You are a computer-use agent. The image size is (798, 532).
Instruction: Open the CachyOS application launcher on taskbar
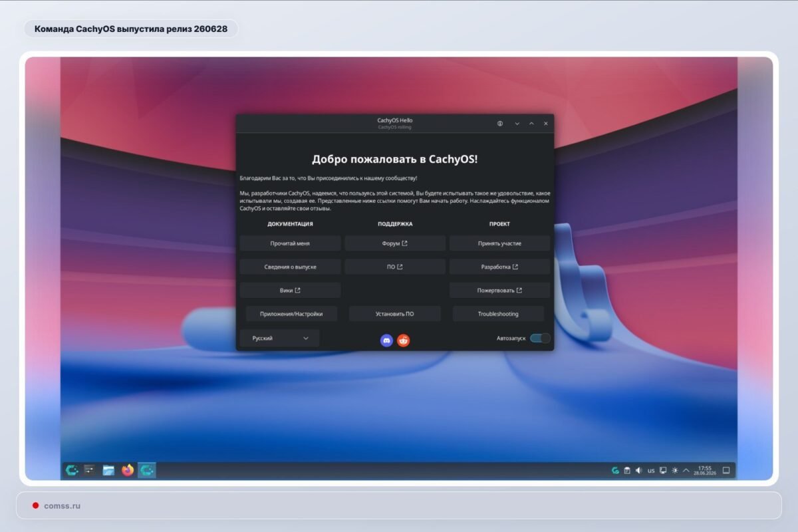[x=72, y=470]
